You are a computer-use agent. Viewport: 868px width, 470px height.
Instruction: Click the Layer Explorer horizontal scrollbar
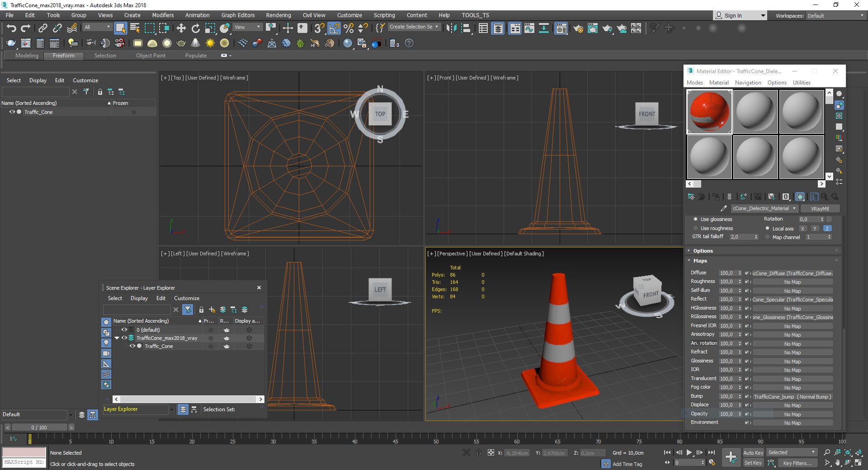[x=188, y=399]
